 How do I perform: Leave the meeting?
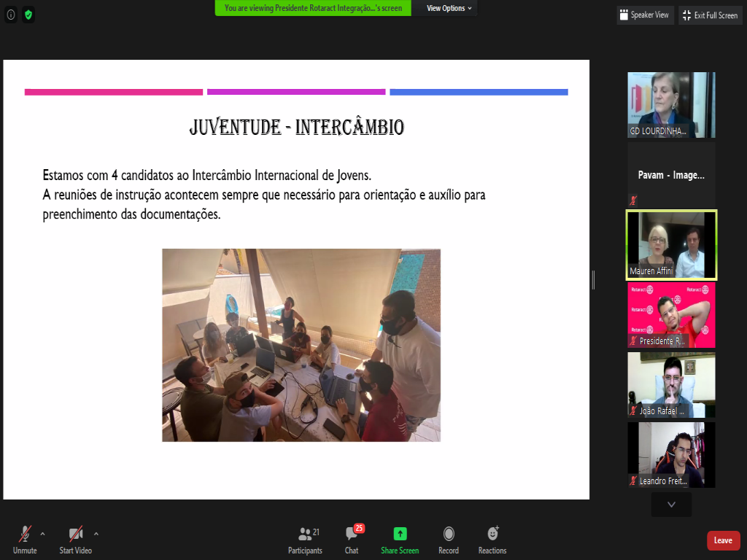[723, 540]
